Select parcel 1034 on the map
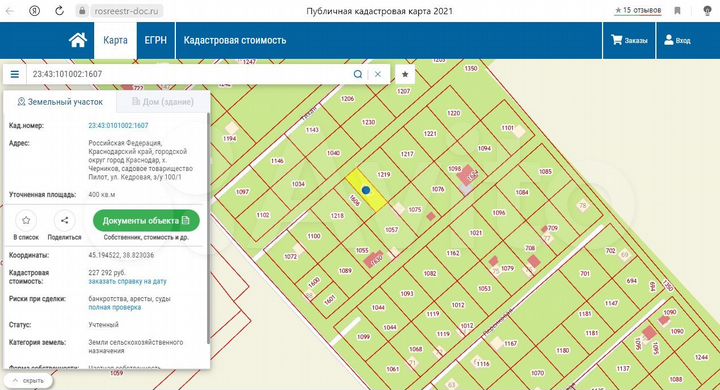Image resolution: width=720 pixels, height=390 pixels. pos(298,184)
